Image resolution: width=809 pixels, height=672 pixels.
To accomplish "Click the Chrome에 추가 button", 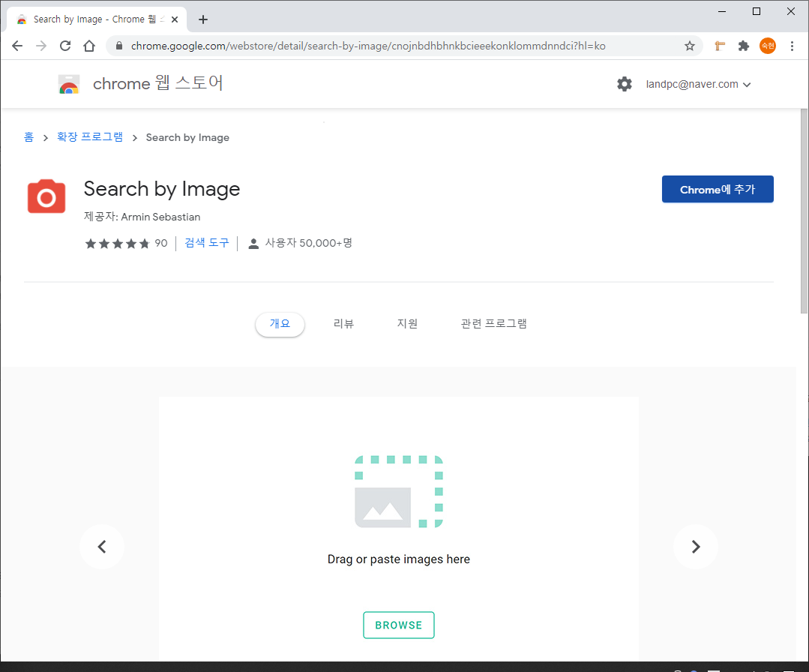I will coord(718,189).
